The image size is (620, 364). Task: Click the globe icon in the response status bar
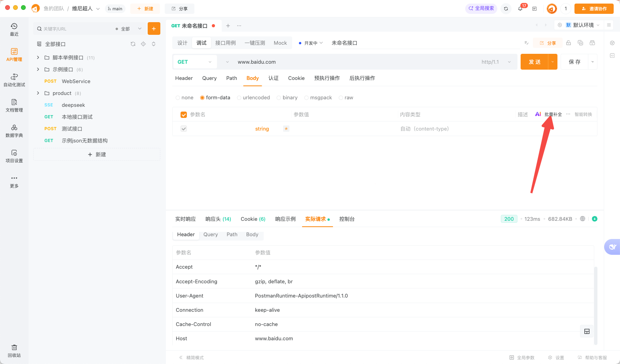tap(582, 219)
